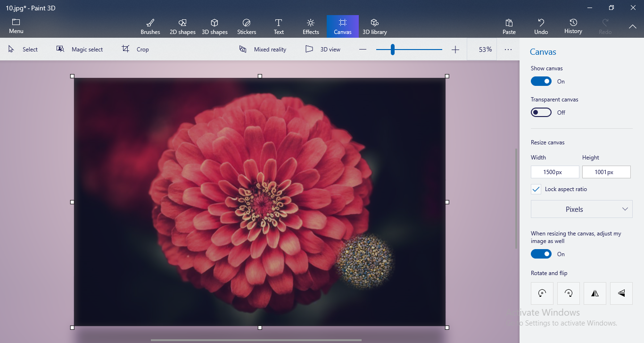Activate the Crop tool

(136, 49)
